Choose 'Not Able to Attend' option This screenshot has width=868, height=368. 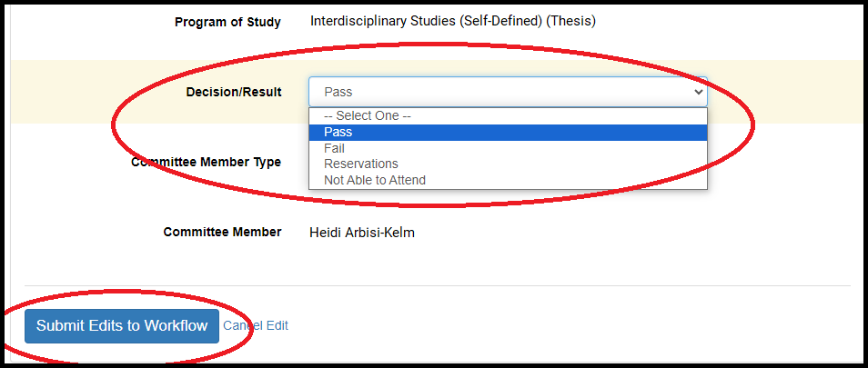click(374, 180)
